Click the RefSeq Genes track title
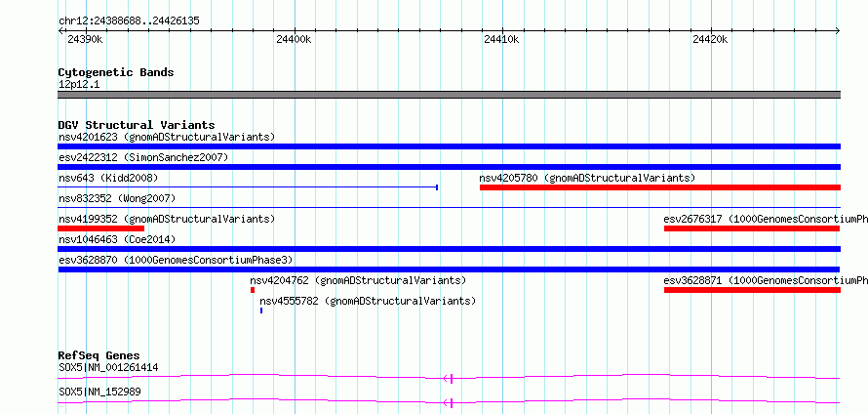 point(99,355)
